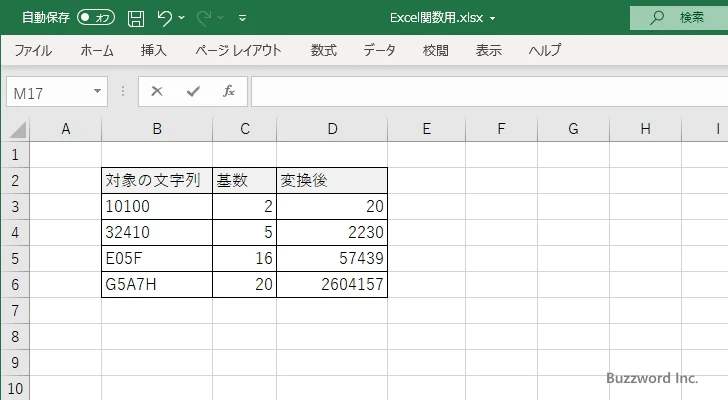Select row 1 header
Viewport: 728px width, 400px height.
click(15, 155)
